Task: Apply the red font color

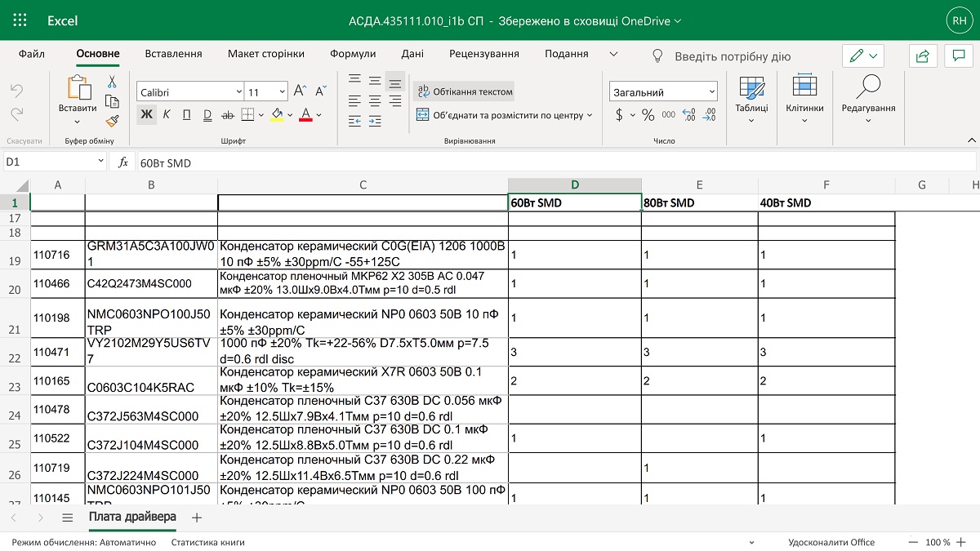Action: 306,115
